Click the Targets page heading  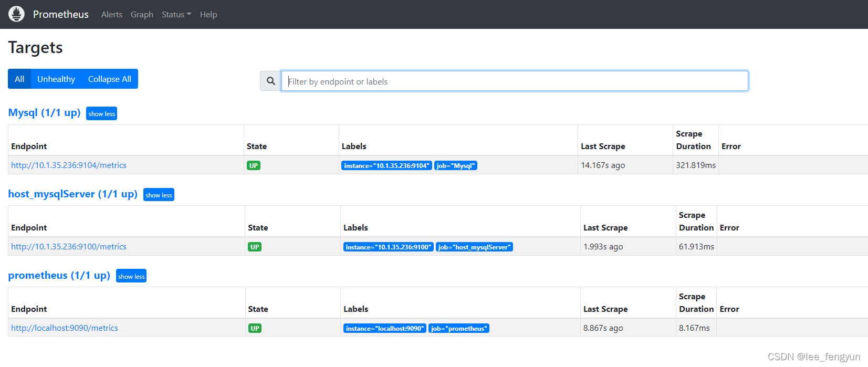tap(35, 47)
